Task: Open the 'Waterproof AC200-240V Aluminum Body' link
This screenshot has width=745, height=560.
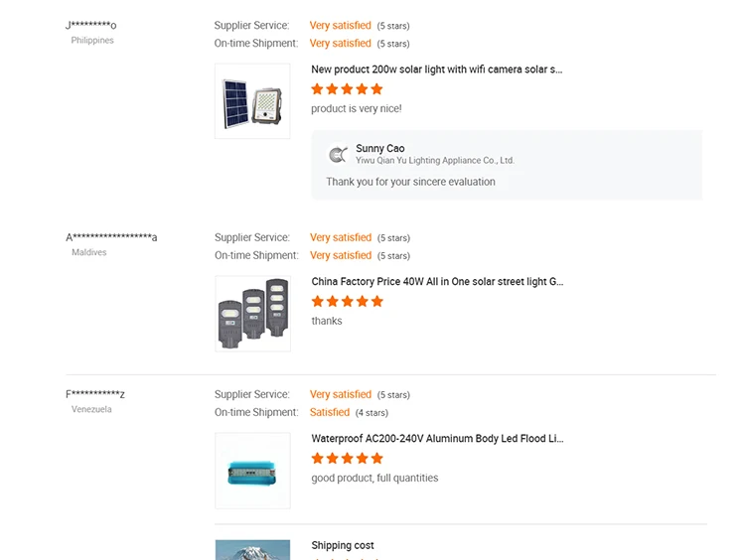Action: point(437,439)
